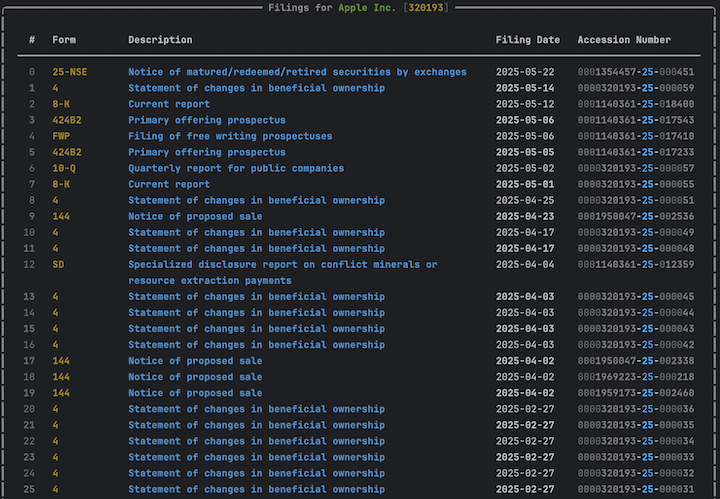Select filing date 2025-05-05
This screenshot has height=499, width=720.
pyautogui.click(x=525, y=152)
